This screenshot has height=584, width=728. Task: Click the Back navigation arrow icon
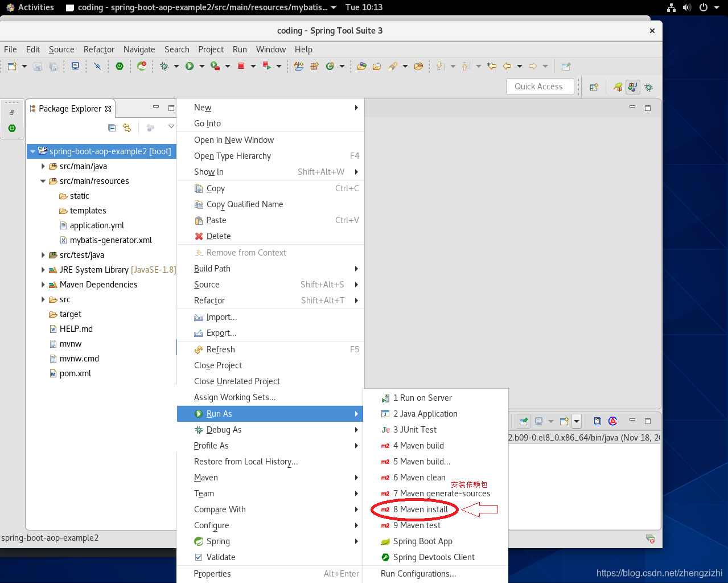point(507,66)
